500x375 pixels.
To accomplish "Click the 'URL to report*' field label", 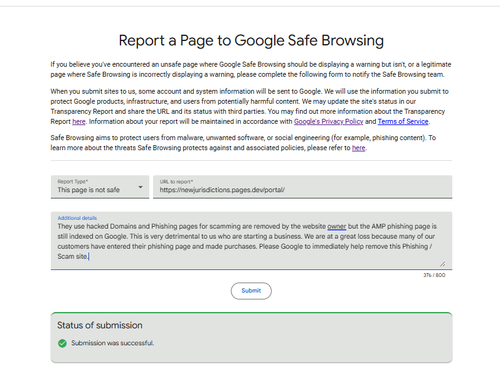I will [176, 182].
